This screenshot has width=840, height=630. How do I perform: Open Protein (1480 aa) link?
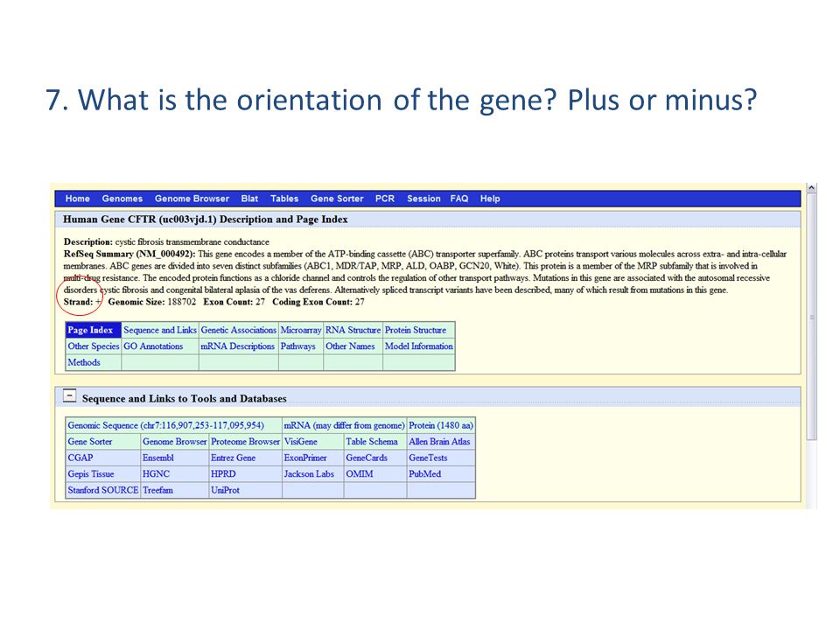441,425
